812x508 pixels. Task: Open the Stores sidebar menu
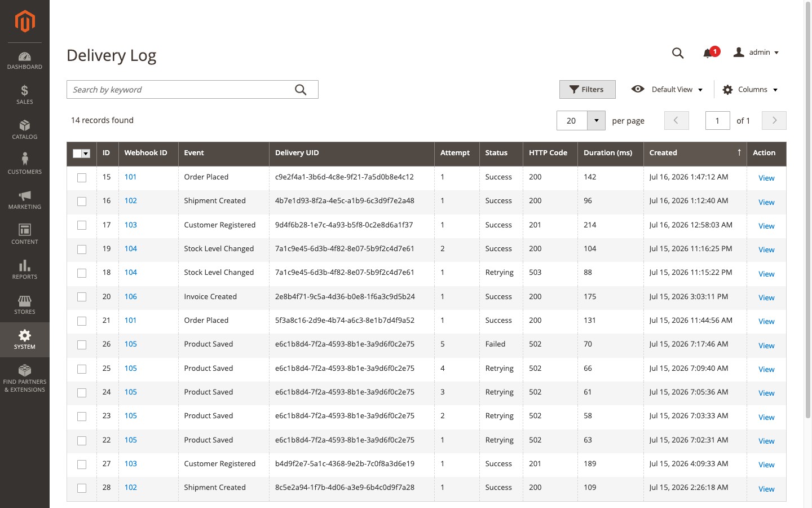(x=25, y=305)
